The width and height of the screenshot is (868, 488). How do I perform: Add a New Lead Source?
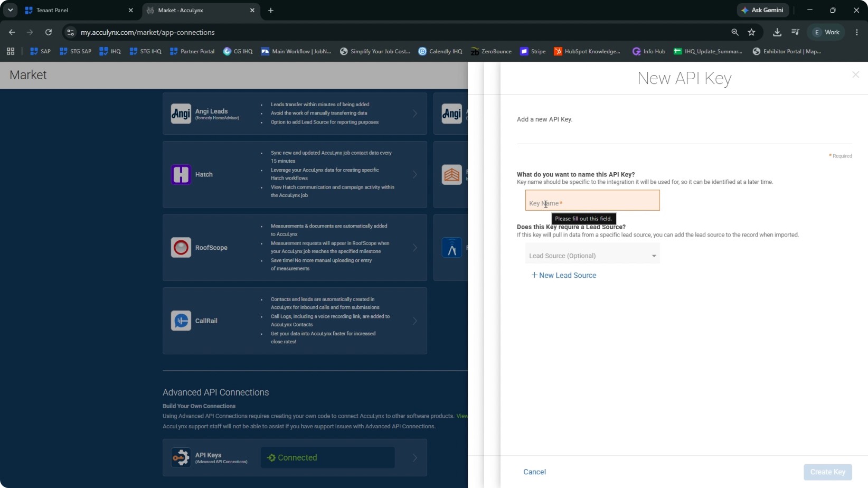click(564, 275)
